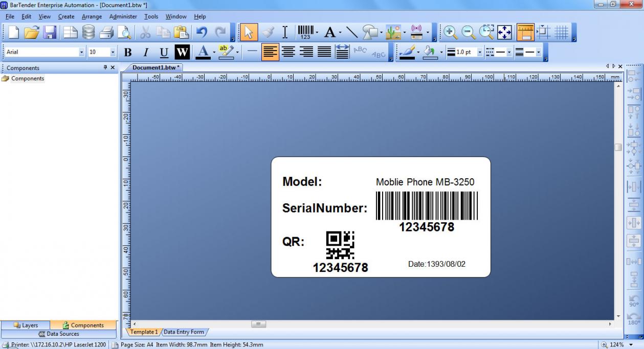Expand the picture tool dropdown arrow
Image resolution: width=644 pixels, height=349 pixels.
(x=405, y=33)
